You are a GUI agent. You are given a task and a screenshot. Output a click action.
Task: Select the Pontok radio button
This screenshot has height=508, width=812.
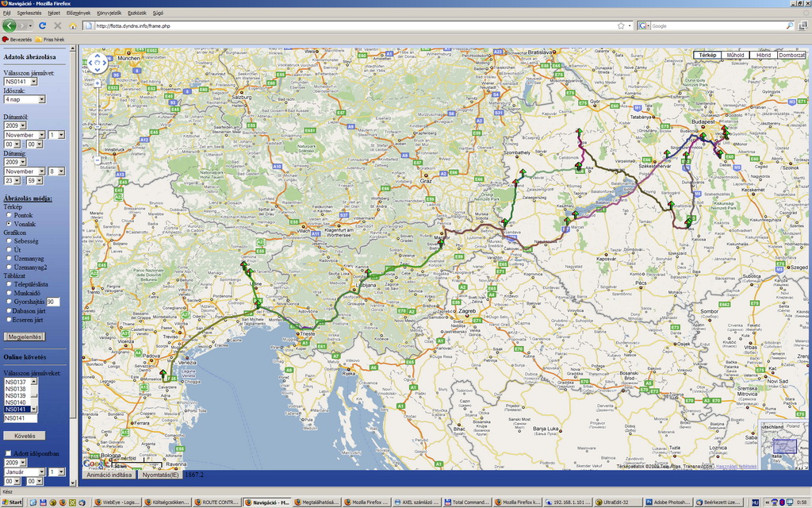tap(8, 215)
